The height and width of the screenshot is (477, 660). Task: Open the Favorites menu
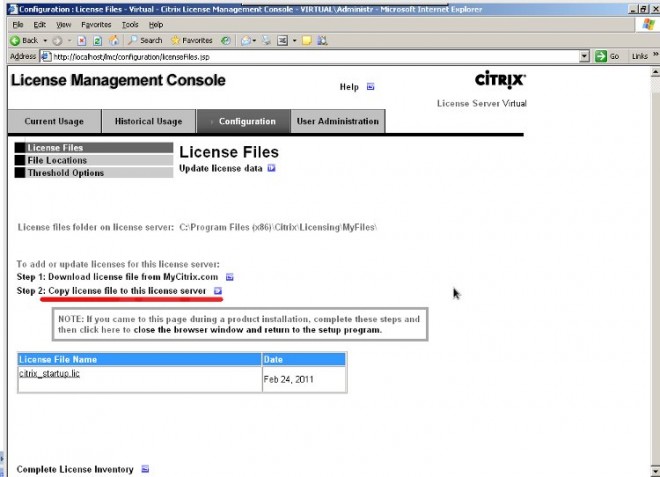(x=96, y=25)
